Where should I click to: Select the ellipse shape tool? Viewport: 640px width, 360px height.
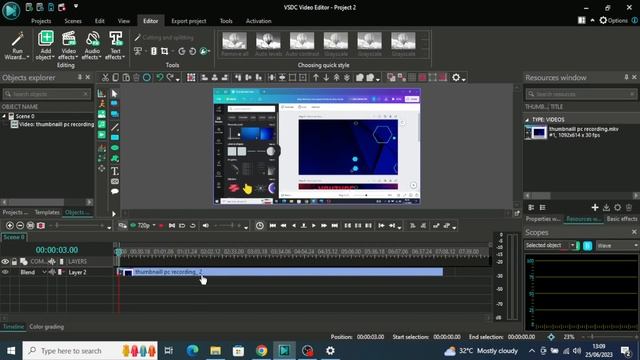pos(115,148)
